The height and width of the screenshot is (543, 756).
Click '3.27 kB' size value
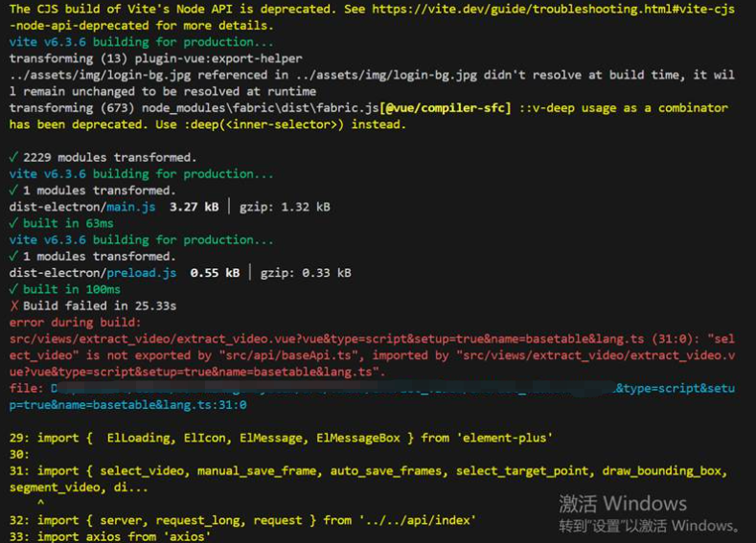(194, 207)
